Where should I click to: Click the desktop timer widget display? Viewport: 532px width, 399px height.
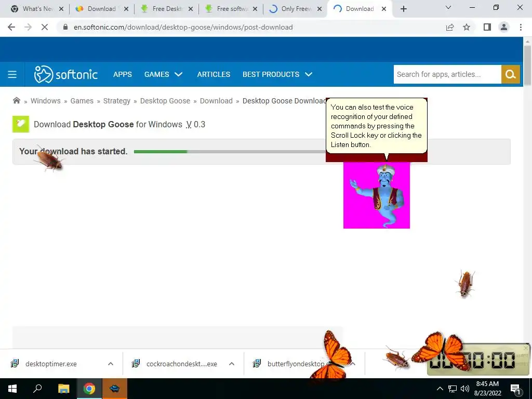coord(478,360)
